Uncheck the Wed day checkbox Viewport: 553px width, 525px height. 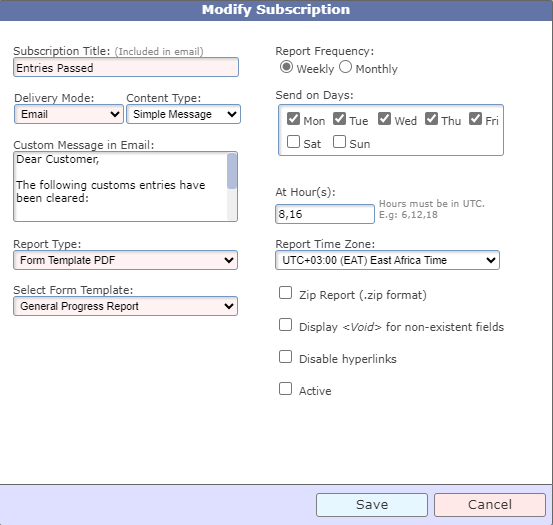[x=384, y=119]
